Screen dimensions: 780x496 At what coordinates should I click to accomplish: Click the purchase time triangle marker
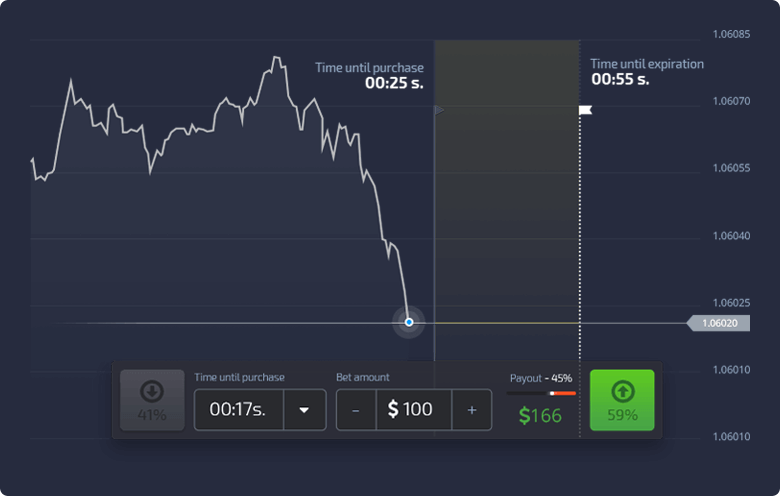point(439,110)
